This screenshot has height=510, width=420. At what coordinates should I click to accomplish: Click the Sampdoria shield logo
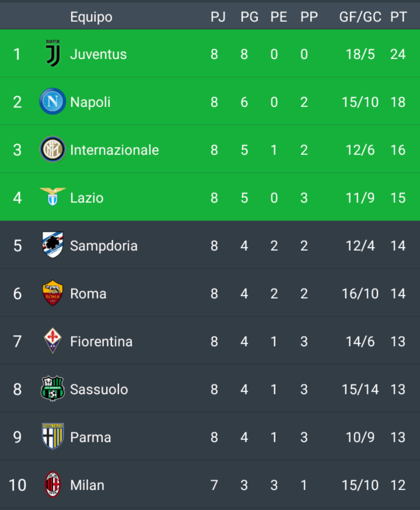coord(52,245)
